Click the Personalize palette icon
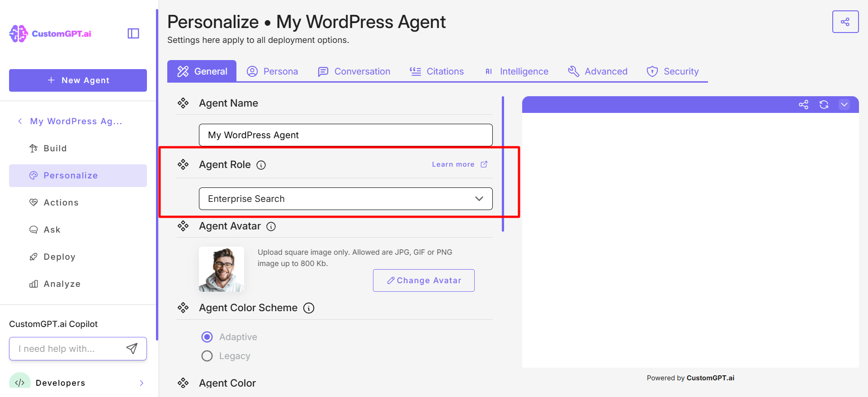This screenshot has width=868, height=397. [x=33, y=175]
